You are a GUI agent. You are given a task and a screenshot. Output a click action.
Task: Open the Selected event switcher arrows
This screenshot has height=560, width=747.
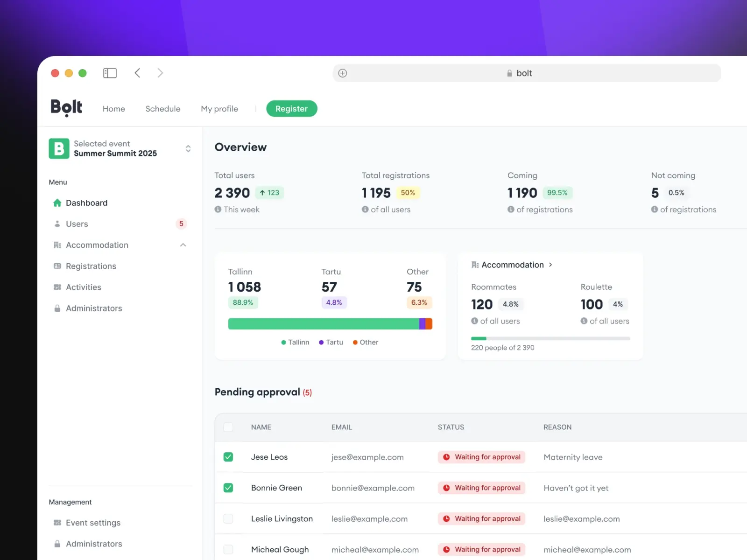click(x=188, y=148)
